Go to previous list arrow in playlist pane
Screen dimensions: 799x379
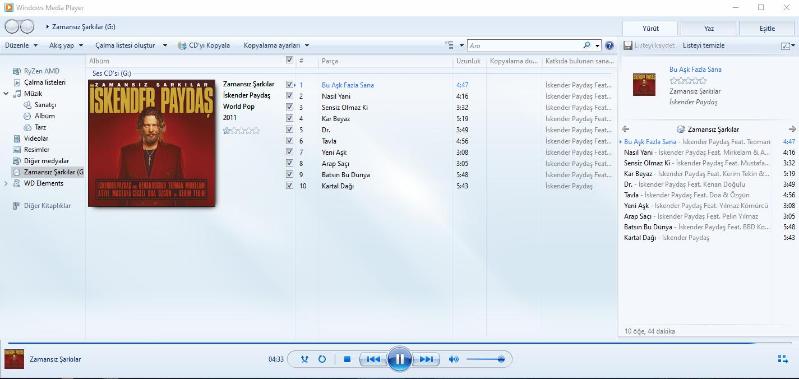(626, 129)
